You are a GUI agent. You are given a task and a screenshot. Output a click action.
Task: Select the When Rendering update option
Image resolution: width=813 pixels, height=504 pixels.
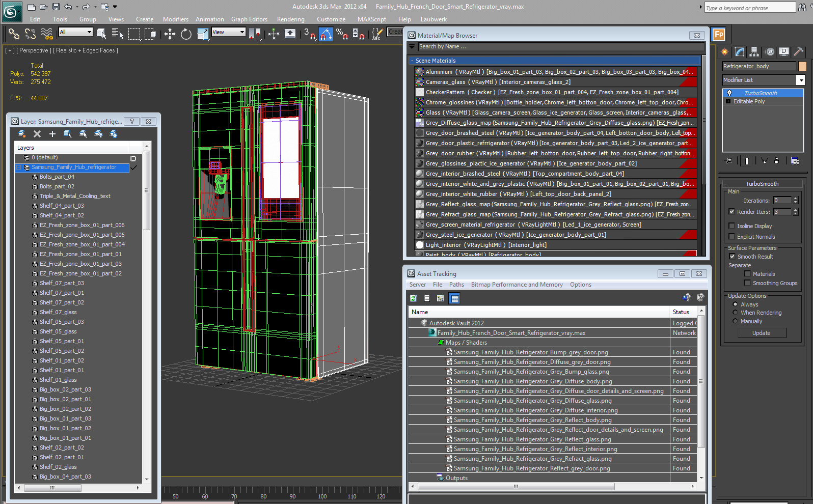click(x=735, y=313)
